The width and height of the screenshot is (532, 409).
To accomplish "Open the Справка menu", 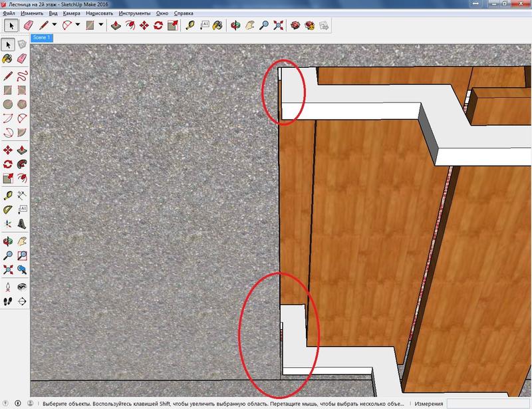I will point(185,13).
